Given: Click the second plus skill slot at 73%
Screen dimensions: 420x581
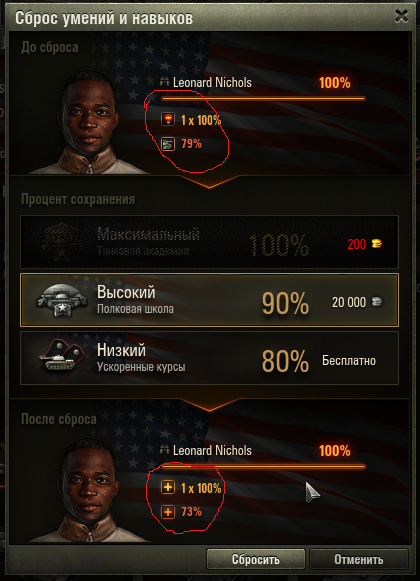Looking at the screenshot, I should click(x=168, y=512).
